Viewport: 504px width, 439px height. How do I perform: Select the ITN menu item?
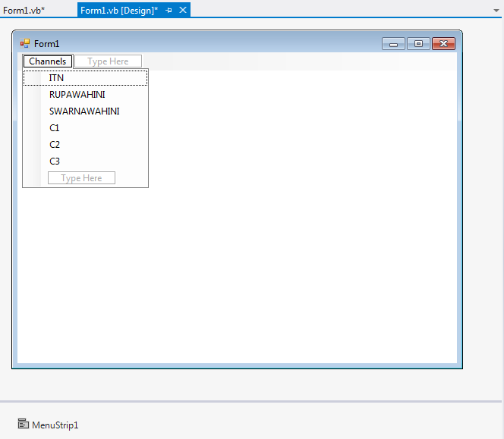point(86,78)
